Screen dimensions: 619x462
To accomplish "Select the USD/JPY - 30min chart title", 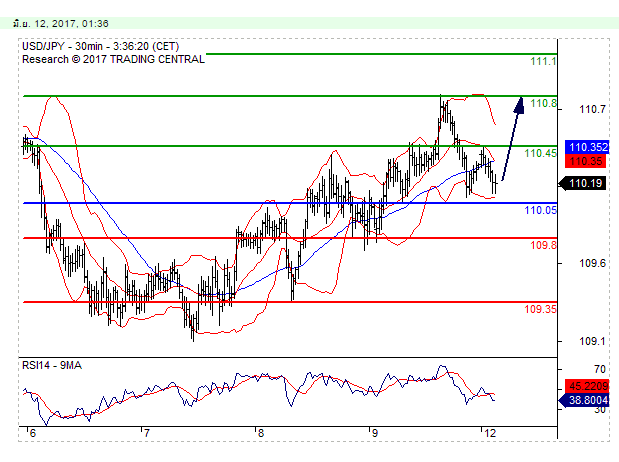I will click(100, 46).
